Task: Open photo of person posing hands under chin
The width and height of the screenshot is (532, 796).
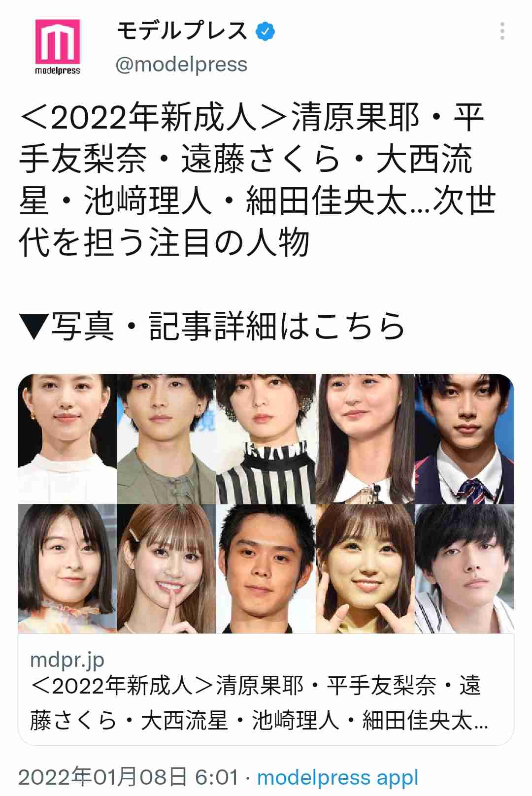Action: pos(365,569)
